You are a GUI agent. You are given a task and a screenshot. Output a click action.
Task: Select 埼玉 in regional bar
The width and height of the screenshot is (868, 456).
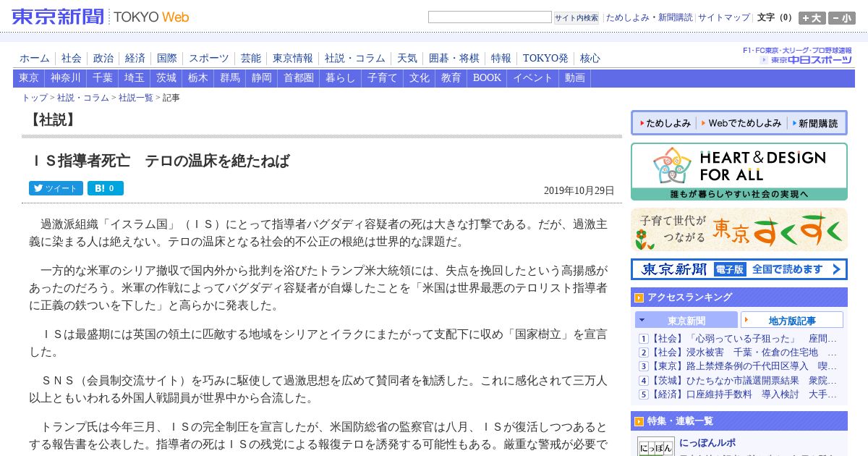135,78
